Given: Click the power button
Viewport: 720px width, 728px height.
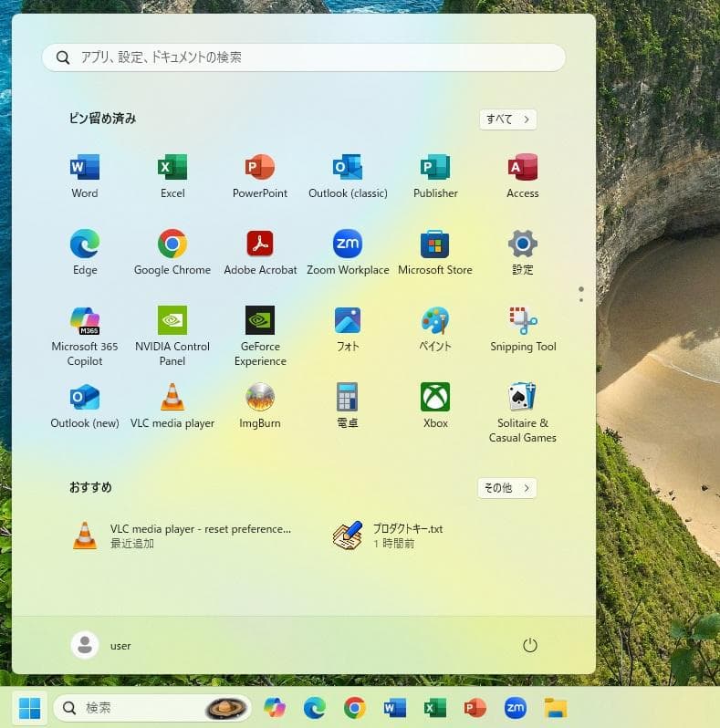Looking at the screenshot, I should (x=530, y=645).
